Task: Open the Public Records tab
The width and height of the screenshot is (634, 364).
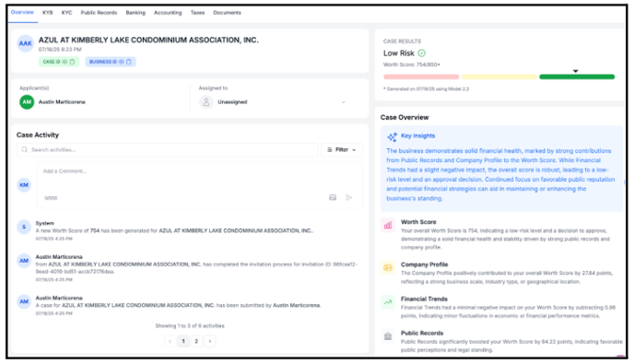Action: coord(99,13)
